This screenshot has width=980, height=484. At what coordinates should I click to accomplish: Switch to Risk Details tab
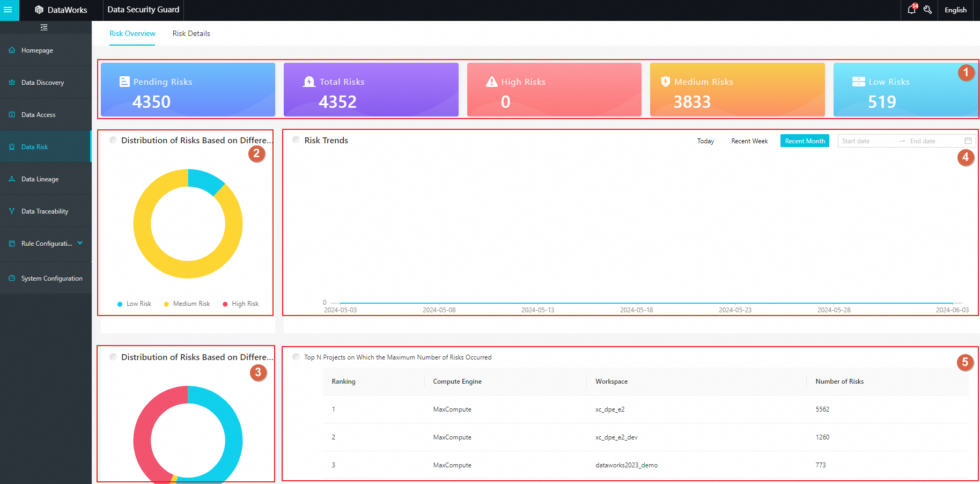(x=191, y=33)
